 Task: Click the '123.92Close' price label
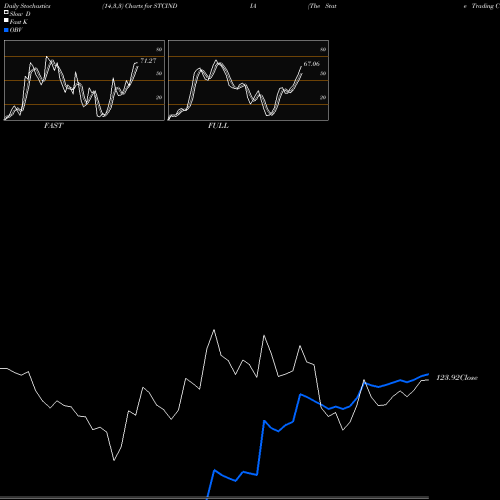tap(457, 378)
